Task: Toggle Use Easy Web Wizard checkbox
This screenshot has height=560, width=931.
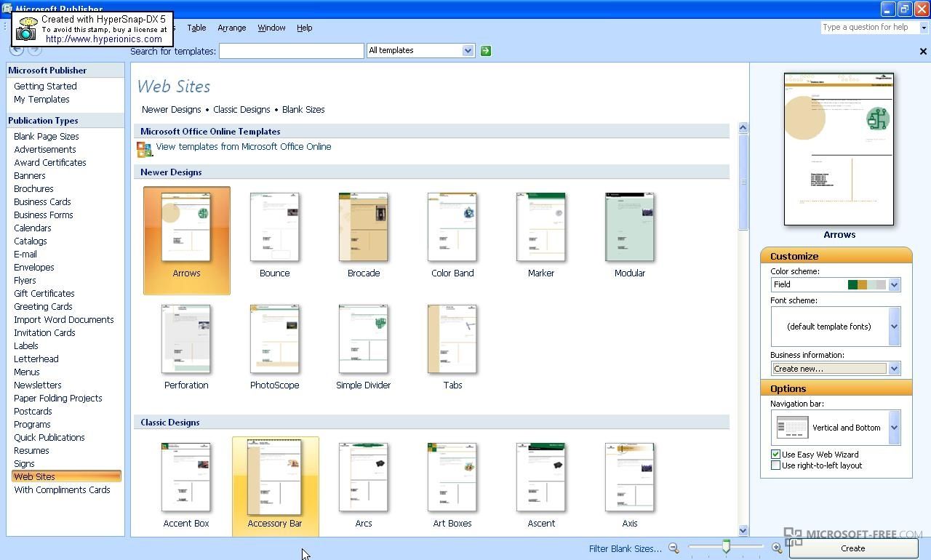Action: point(775,455)
